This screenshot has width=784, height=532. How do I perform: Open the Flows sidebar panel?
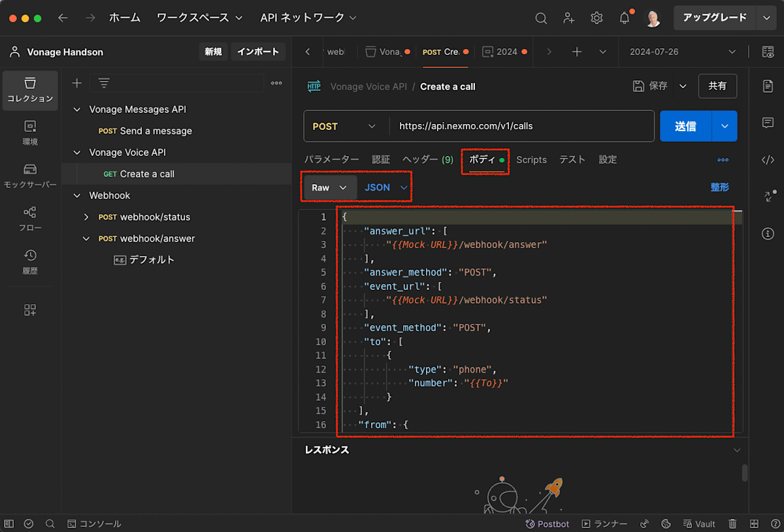(x=30, y=219)
